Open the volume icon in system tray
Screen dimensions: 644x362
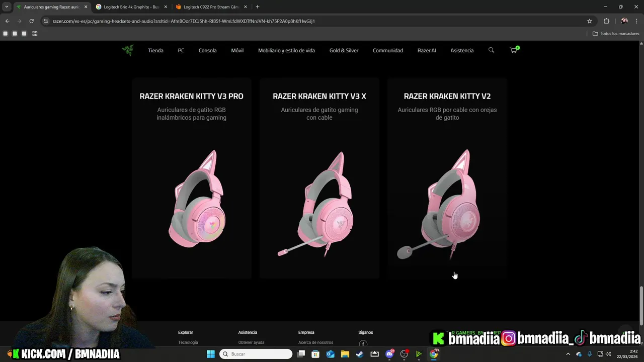click(608, 354)
